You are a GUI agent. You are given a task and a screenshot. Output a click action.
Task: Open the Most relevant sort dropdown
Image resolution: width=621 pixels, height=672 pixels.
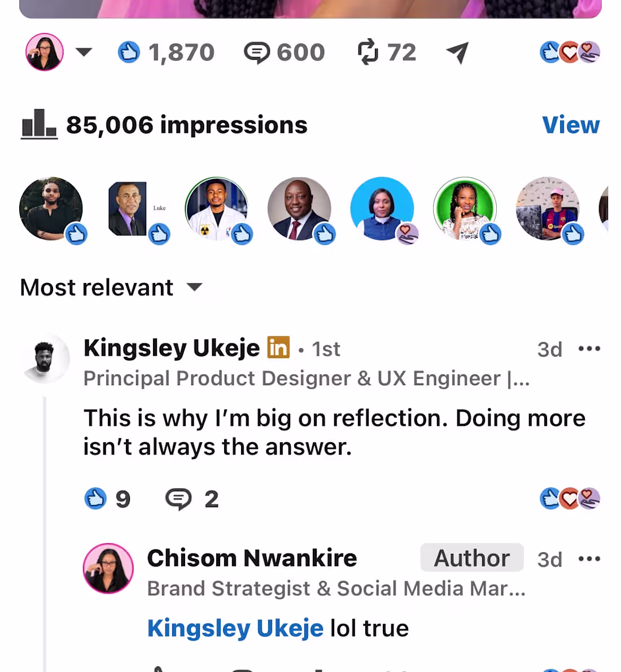click(111, 287)
